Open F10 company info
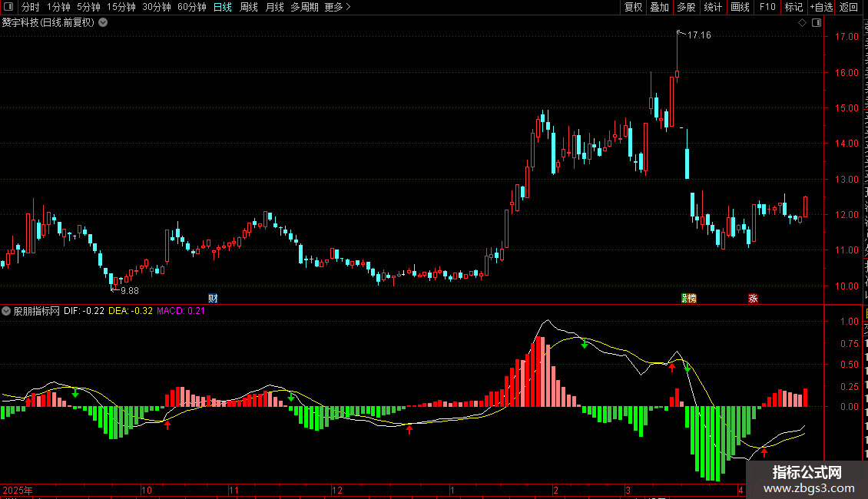868x499 pixels. 767,7
